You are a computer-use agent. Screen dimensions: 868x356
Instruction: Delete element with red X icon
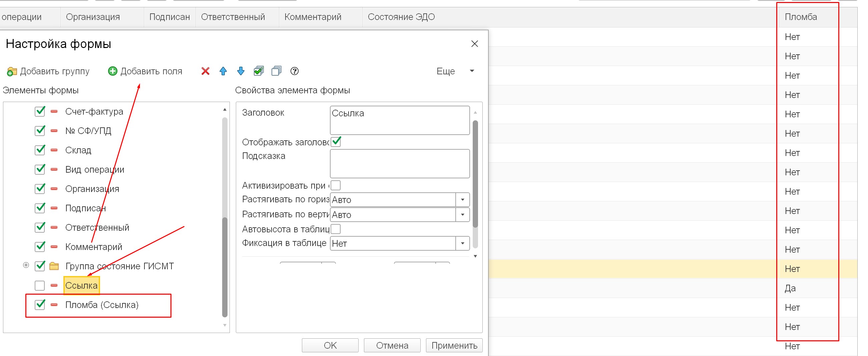(x=205, y=71)
